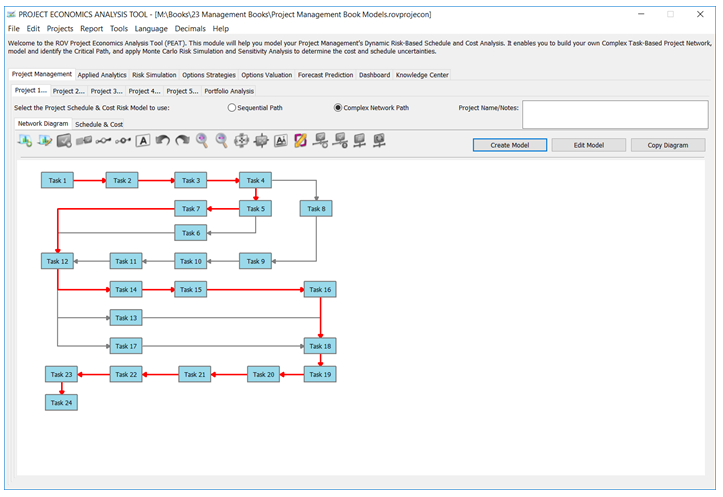Viewport: 723px width, 497px height.
Task: Switch to Forecast Prediction tab
Action: pos(326,75)
